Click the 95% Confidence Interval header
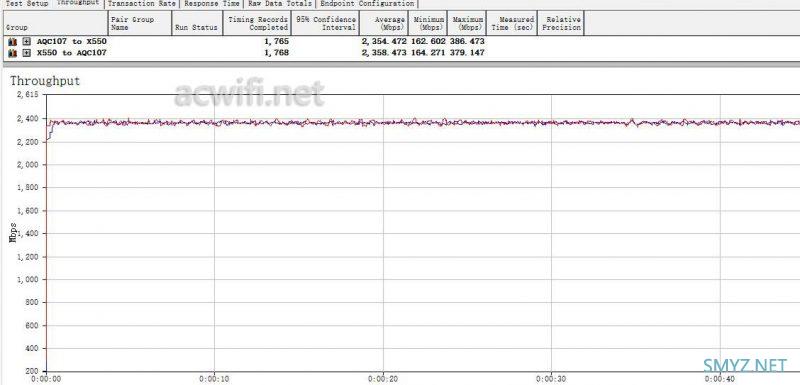Image resolution: width=800 pixels, height=385 pixels. [x=325, y=23]
